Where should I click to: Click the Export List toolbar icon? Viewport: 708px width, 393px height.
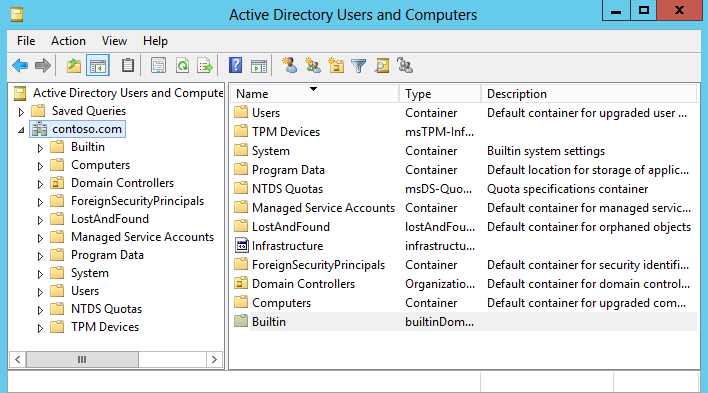point(205,66)
